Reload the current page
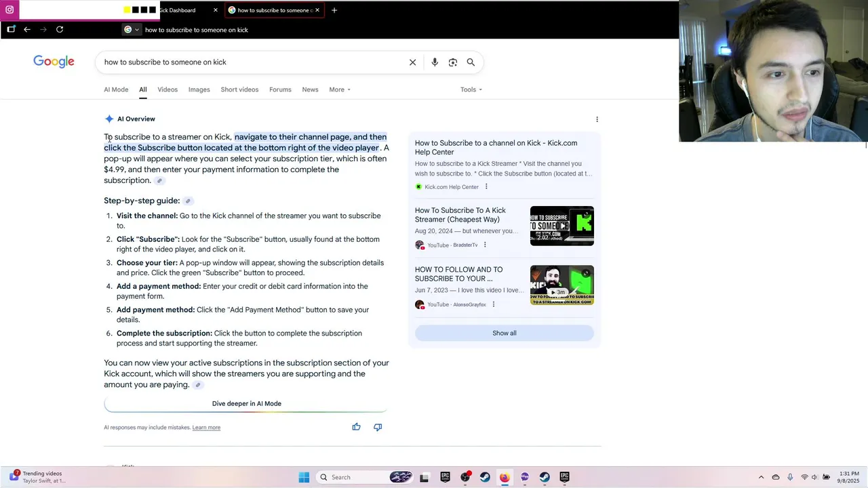The height and width of the screenshot is (488, 868). pos(60,29)
